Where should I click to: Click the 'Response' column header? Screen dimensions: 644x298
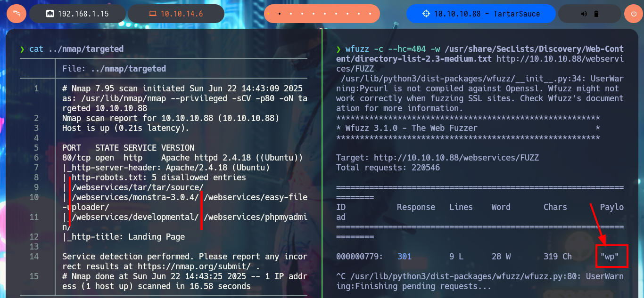[x=416, y=207]
